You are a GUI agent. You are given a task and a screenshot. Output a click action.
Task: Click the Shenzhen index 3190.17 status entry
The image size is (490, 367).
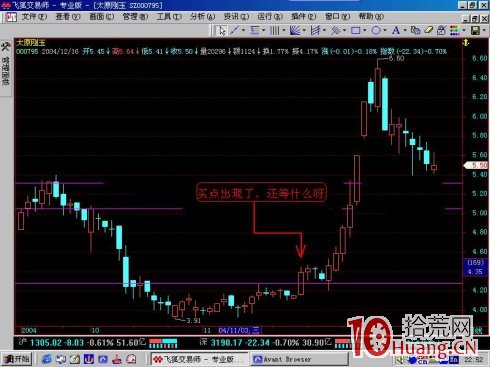(266, 342)
